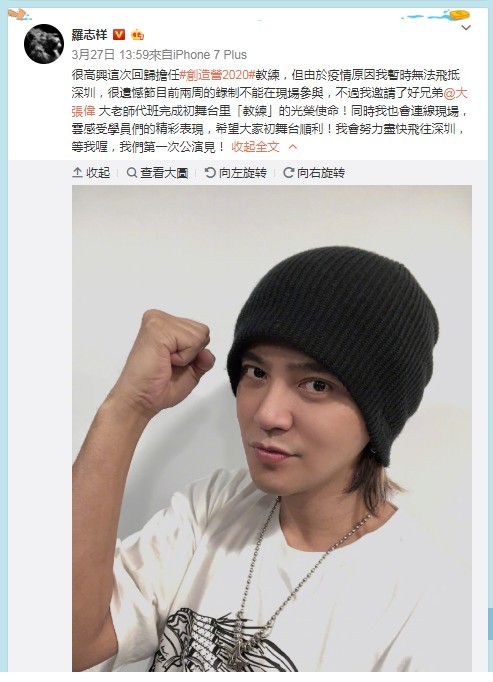This screenshot has height=682, width=493.
Task: Click the counterclockwise rotate arrow icon
Action: tap(210, 173)
